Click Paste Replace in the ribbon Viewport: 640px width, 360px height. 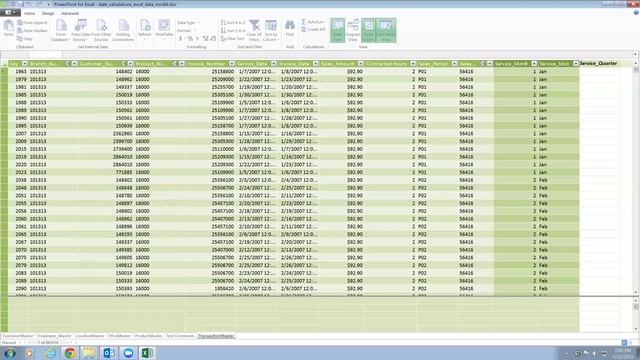click(x=32, y=31)
